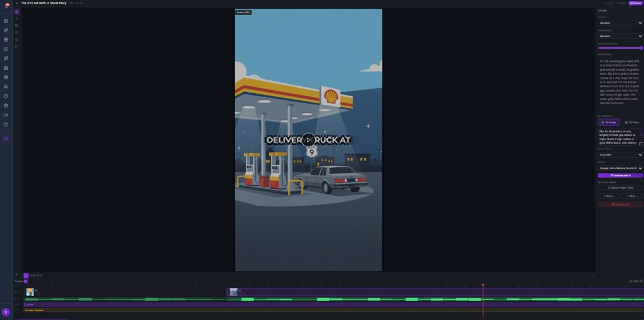Image resolution: width=644 pixels, height=320 pixels.
Task: Click the Generate with AI button
Action: pyautogui.click(x=620, y=176)
